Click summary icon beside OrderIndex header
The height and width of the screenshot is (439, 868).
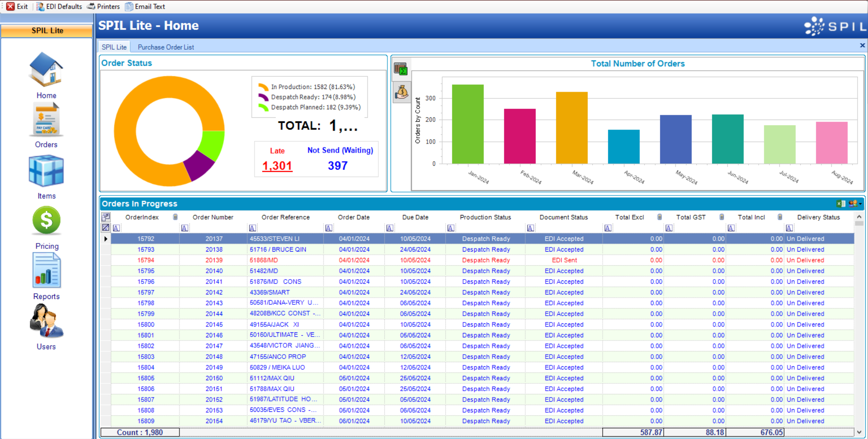pos(175,217)
